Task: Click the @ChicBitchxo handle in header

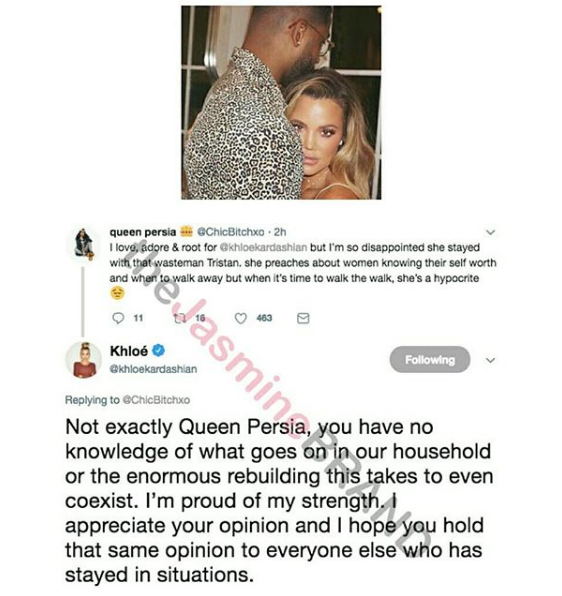Action: (231, 231)
